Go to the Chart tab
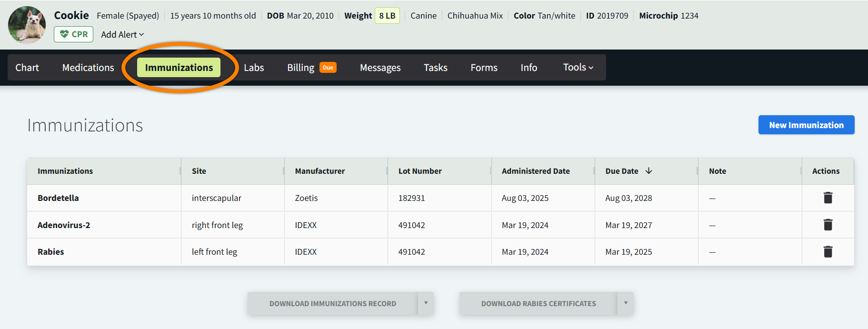This screenshot has width=868, height=329. (x=27, y=68)
